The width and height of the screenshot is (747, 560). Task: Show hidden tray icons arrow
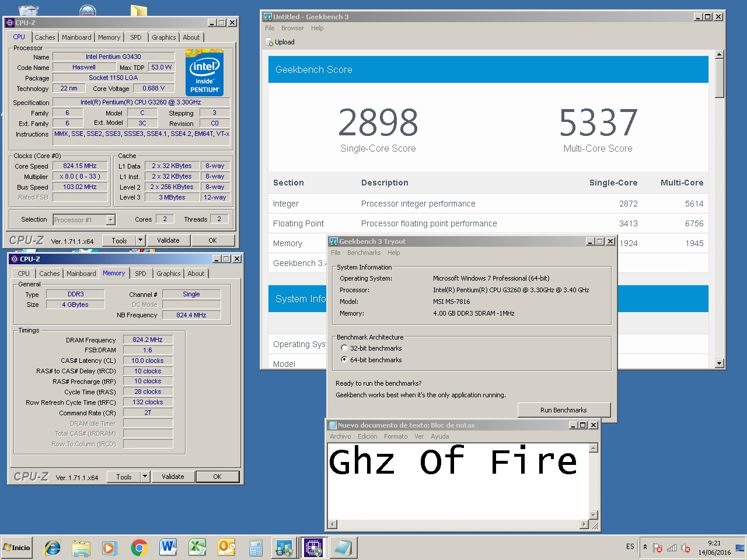[645, 547]
